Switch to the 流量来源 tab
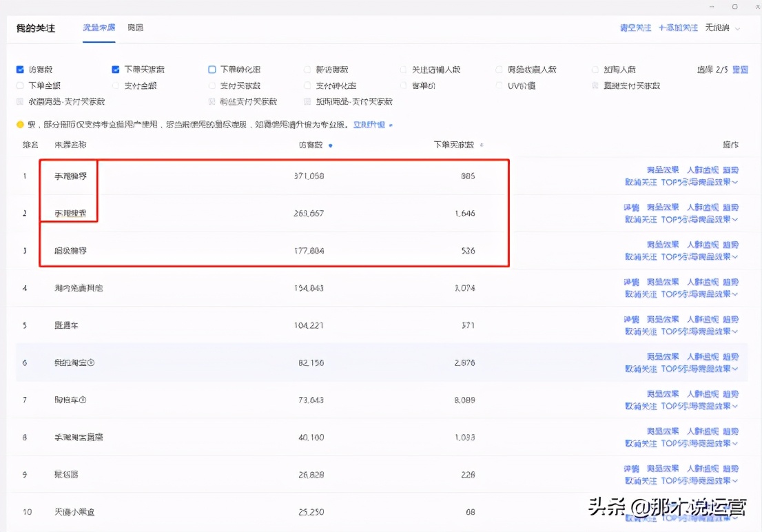 pyautogui.click(x=99, y=28)
